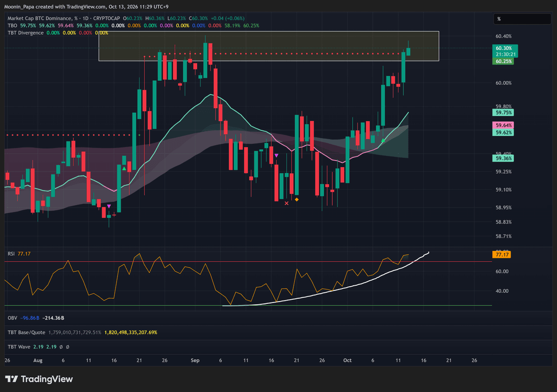The height and width of the screenshot is (392, 557).
Task: Click the 59.36% price scale label
Action: [504, 158]
